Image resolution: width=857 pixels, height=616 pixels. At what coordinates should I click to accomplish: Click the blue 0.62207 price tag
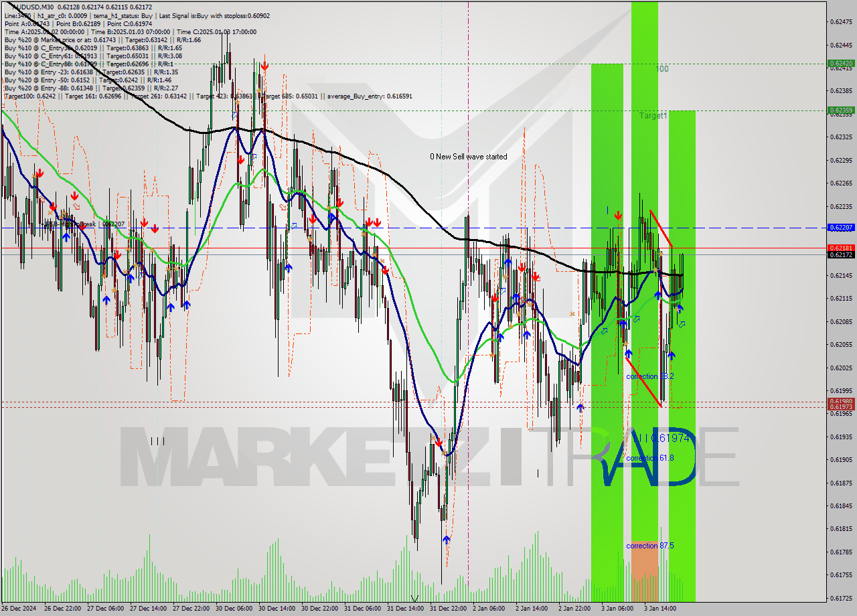click(841, 228)
